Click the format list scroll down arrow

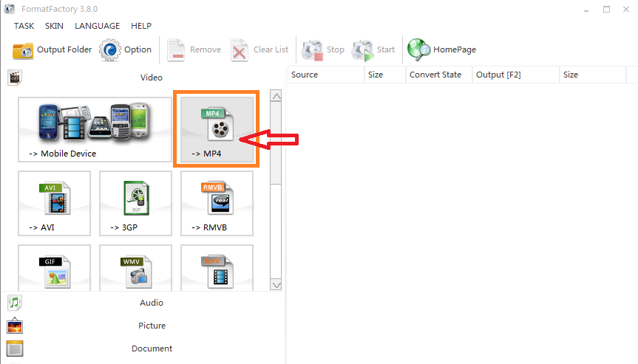pos(276,285)
